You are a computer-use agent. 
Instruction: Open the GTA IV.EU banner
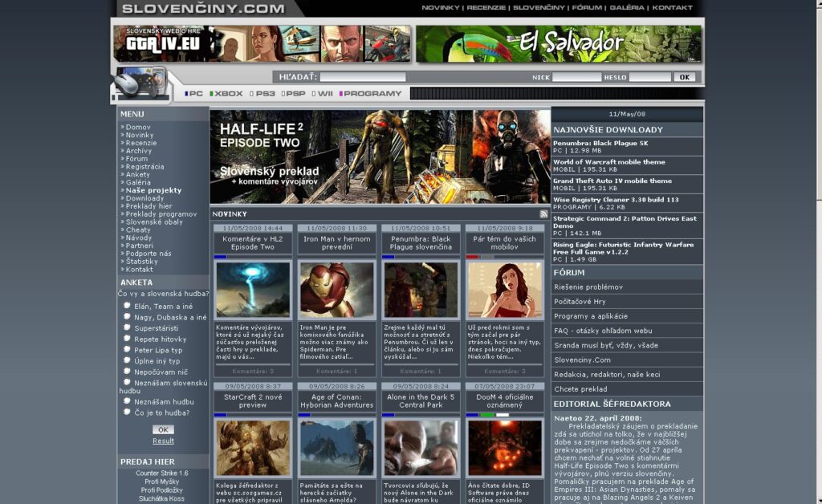click(262, 43)
